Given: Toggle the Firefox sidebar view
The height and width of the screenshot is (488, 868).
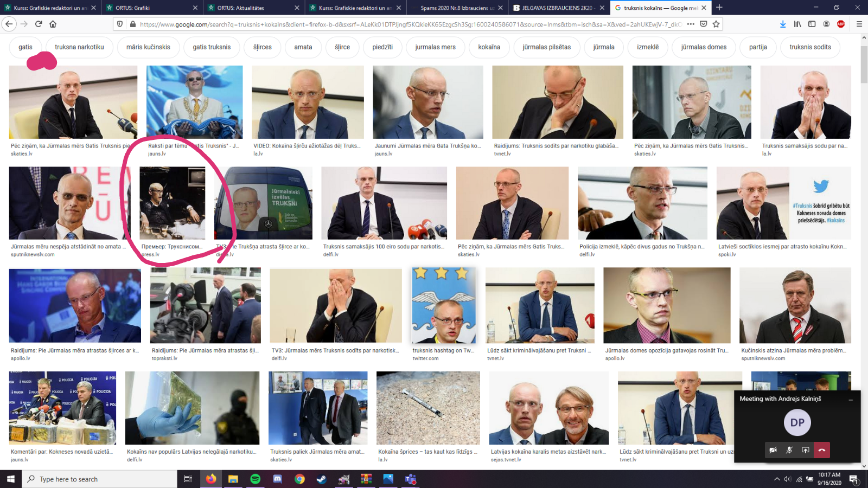Looking at the screenshot, I should pos(812,24).
